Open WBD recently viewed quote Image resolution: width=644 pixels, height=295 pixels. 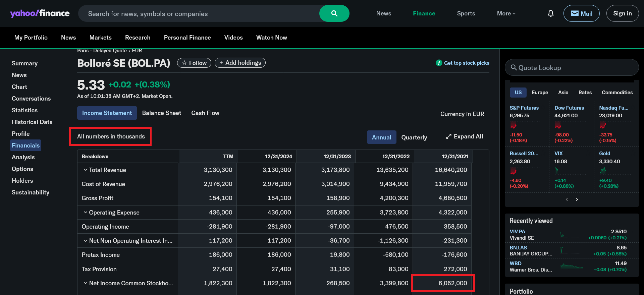516,263
